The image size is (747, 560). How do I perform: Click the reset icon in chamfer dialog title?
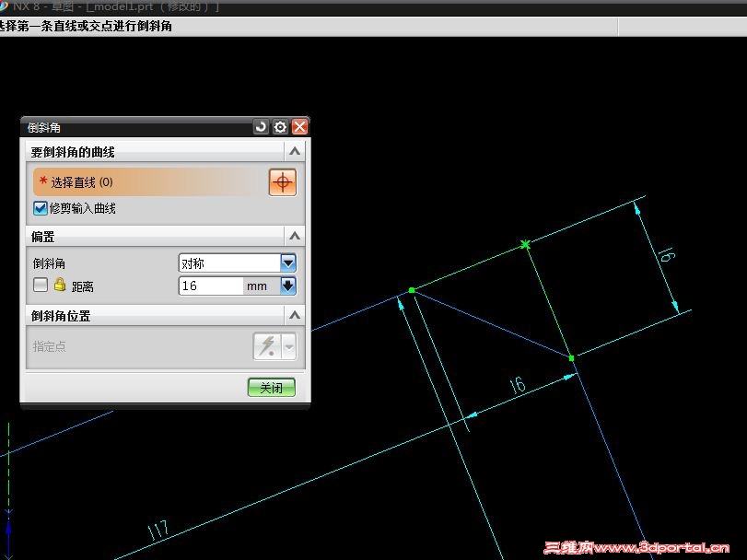(261, 127)
